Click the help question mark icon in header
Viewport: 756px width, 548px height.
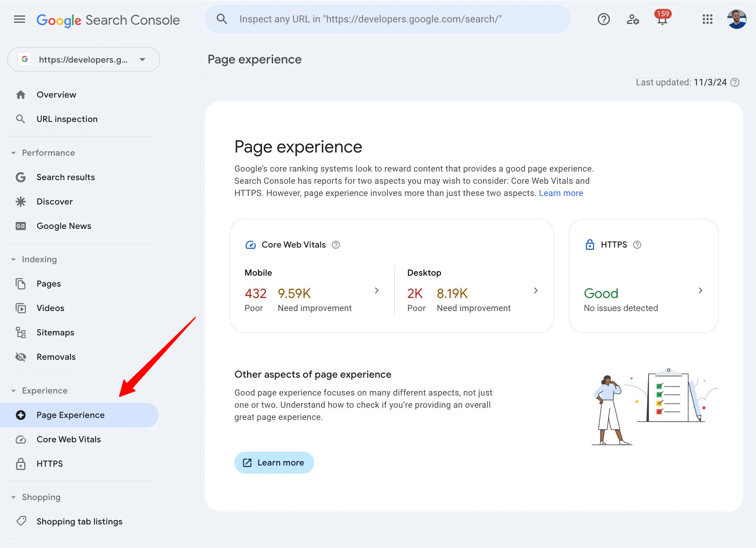[x=603, y=20]
